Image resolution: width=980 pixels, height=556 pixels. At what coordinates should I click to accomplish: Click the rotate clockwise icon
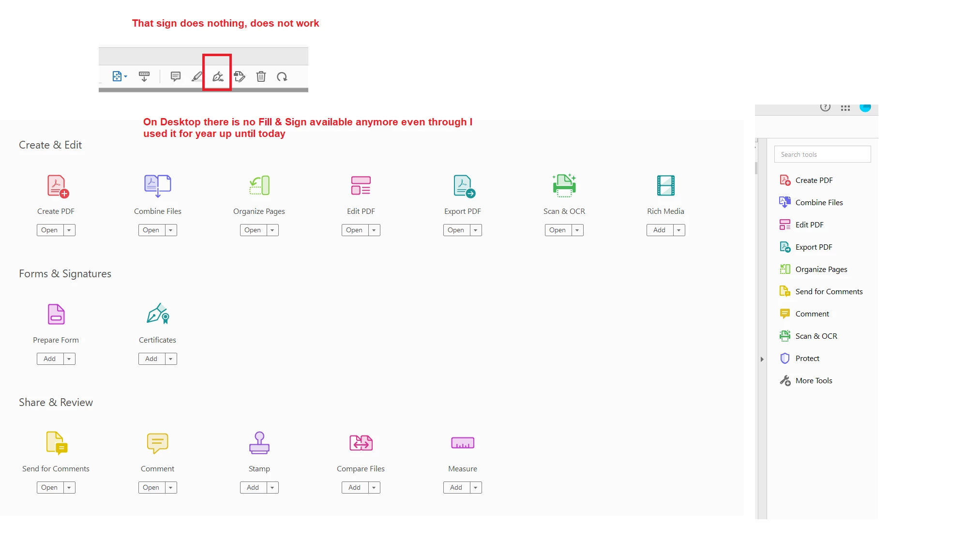pos(282,76)
